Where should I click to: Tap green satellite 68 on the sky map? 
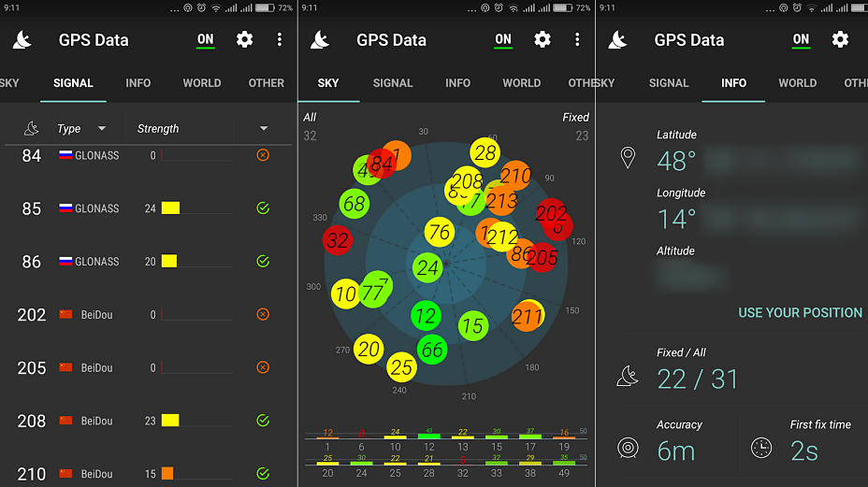[x=354, y=204]
